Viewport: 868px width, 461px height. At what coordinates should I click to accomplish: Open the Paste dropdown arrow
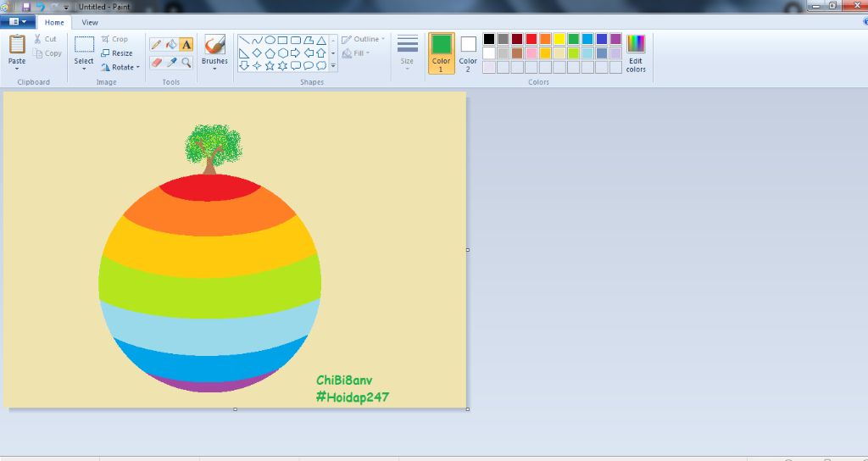point(17,69)
